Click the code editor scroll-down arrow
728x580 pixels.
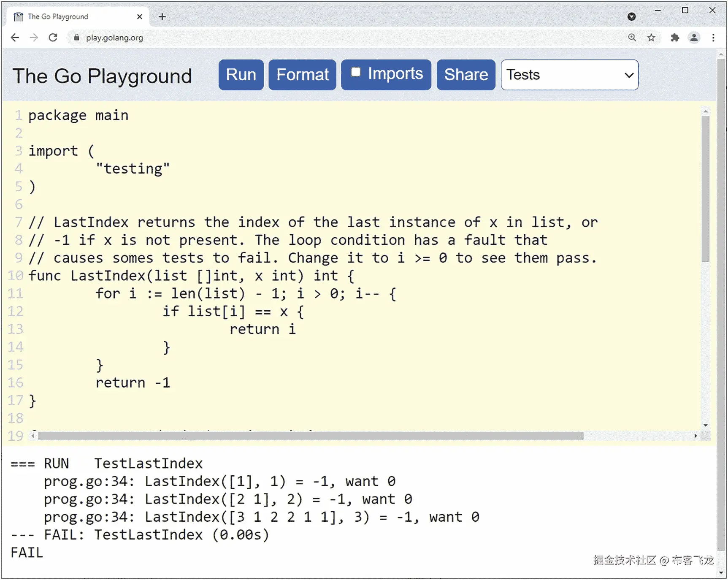[x=705, y=425]
